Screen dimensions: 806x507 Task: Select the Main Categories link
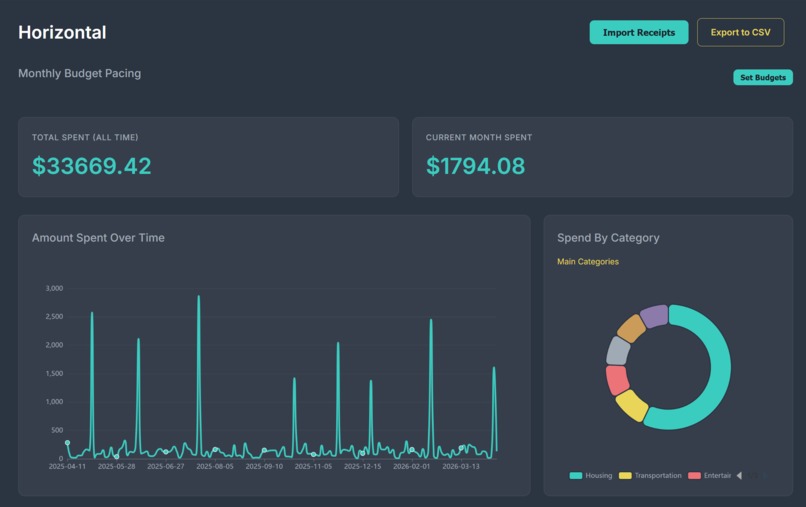(x=588, y=261)
